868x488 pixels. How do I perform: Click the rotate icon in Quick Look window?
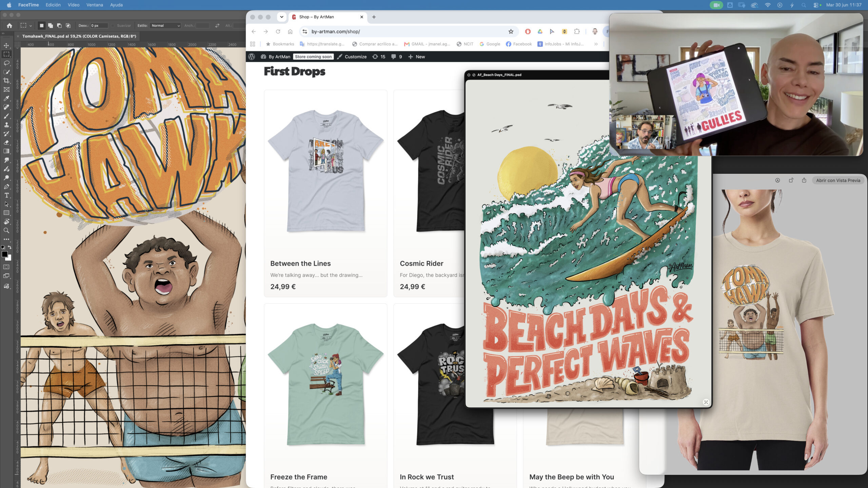pyautogui.click(x=791, y=180)
